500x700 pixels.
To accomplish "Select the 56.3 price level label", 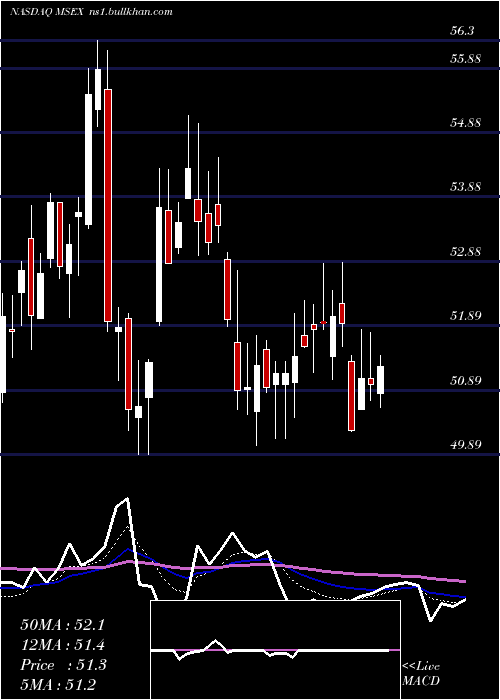I will click(462, 30).
